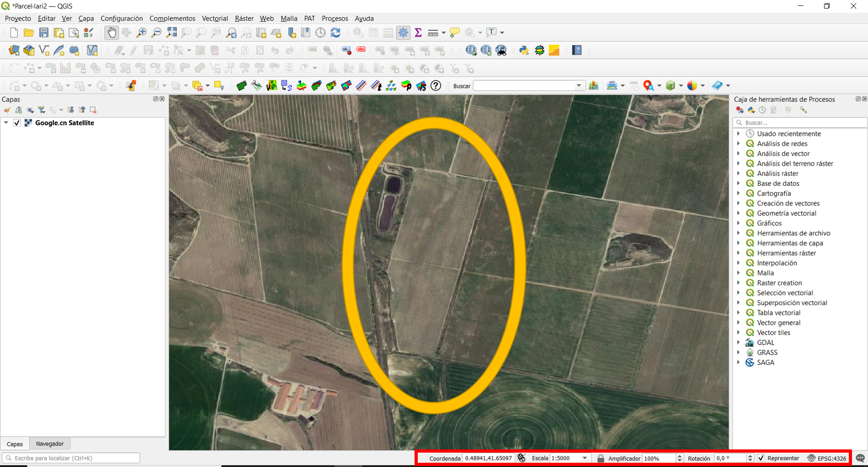Open toolbox history clock icon
868x467 pixels.
pos(762,110)
